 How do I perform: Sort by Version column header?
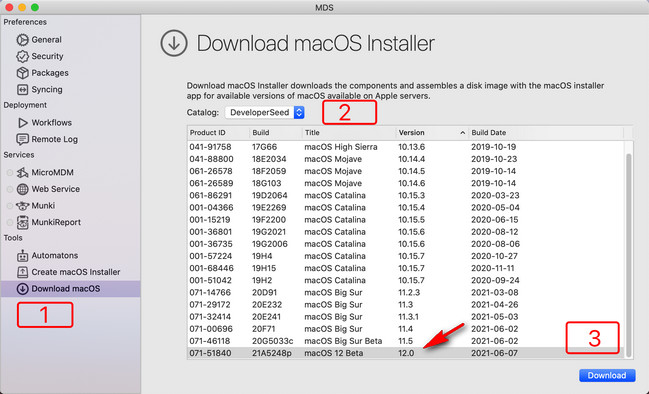tap(432, 133)
